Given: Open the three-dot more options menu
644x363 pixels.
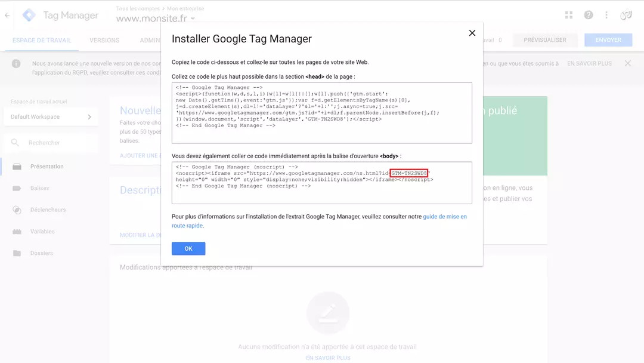Looking at the screenshot, I should (x=606, y=15).
